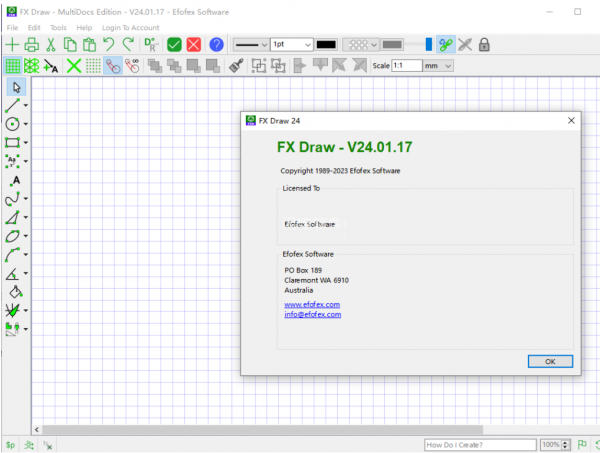Click the How Do I Create? search box
The image size is (600, 453).
coord(480,445)
